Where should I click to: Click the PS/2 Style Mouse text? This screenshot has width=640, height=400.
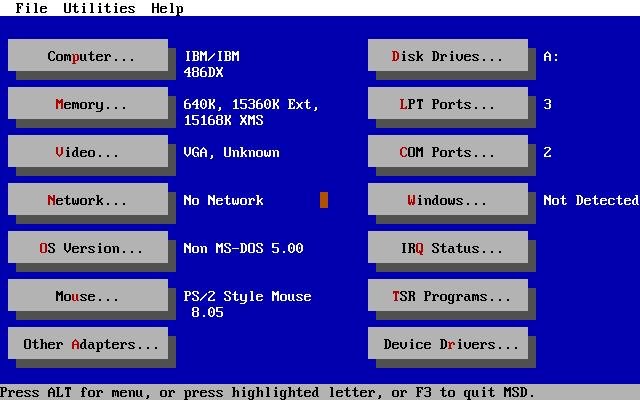point(247,296)
